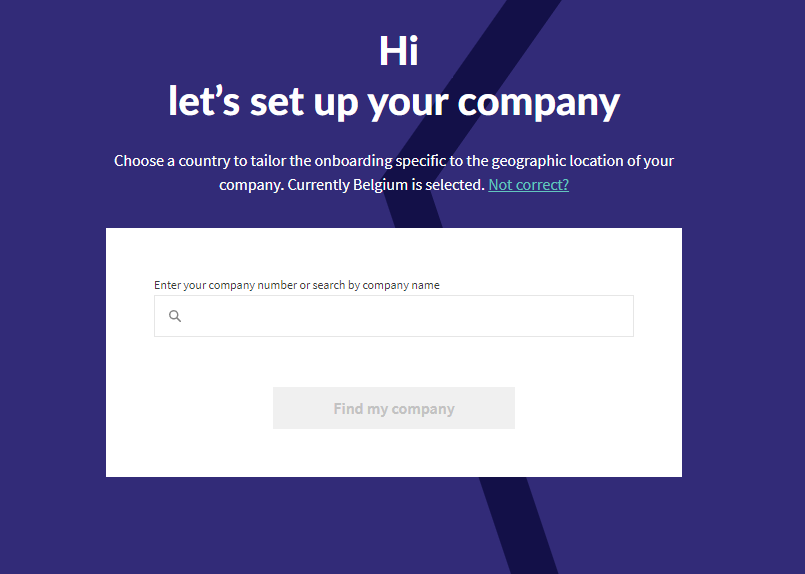Click the let's set up your company heading
This screenshot has width=805, height=574.
pos(394,102)
